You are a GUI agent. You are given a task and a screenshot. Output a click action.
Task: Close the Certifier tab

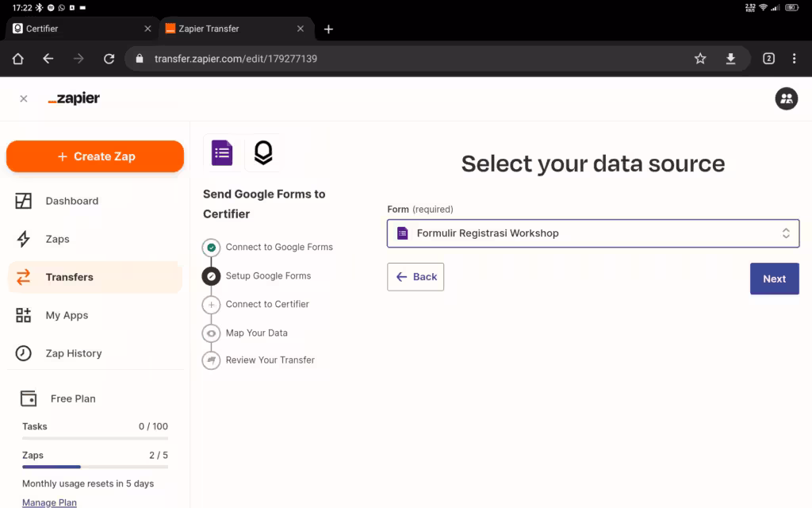click(147, 29)
